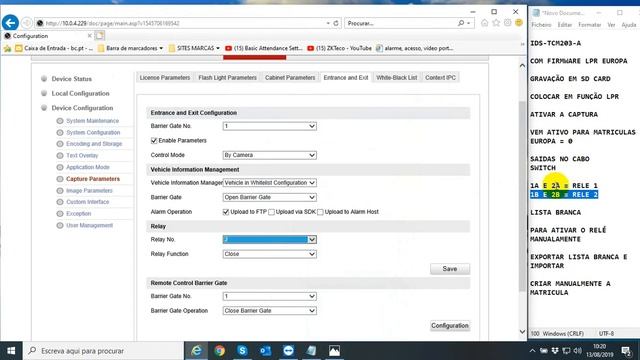This screenshot has width=640, height=360.
Task: Open Skype from taskbar
Action: (242, 351)
